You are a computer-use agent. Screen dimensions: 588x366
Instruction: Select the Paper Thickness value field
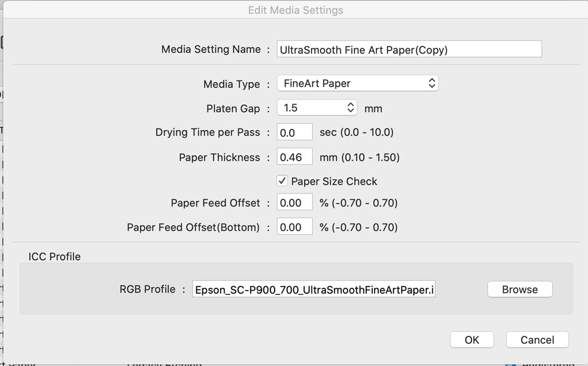(295, 157)
